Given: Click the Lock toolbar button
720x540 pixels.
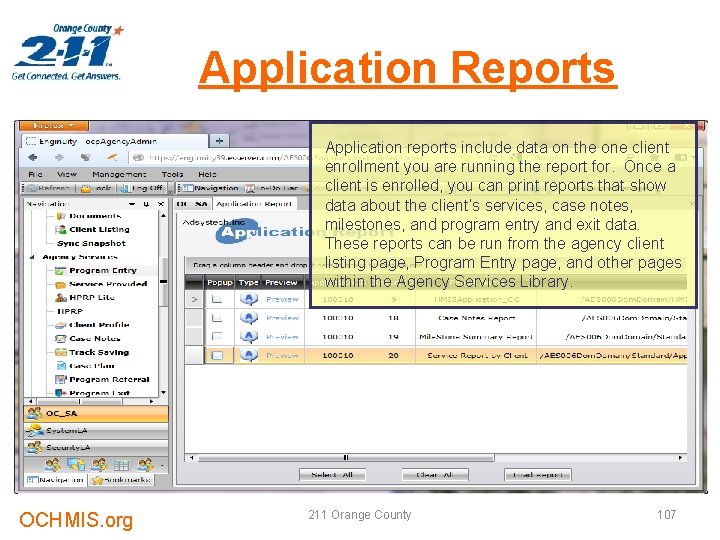Looking at the screenshot, I should click(96, 188).
